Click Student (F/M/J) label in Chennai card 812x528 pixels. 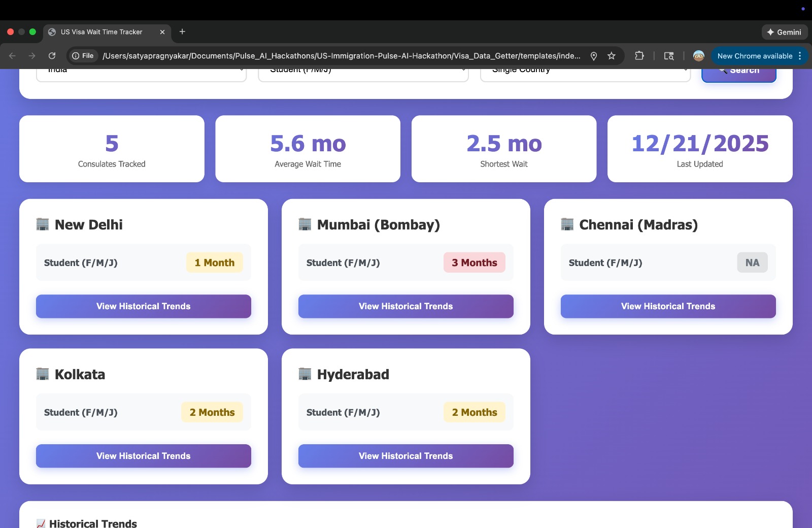click(x=605, y=263)
